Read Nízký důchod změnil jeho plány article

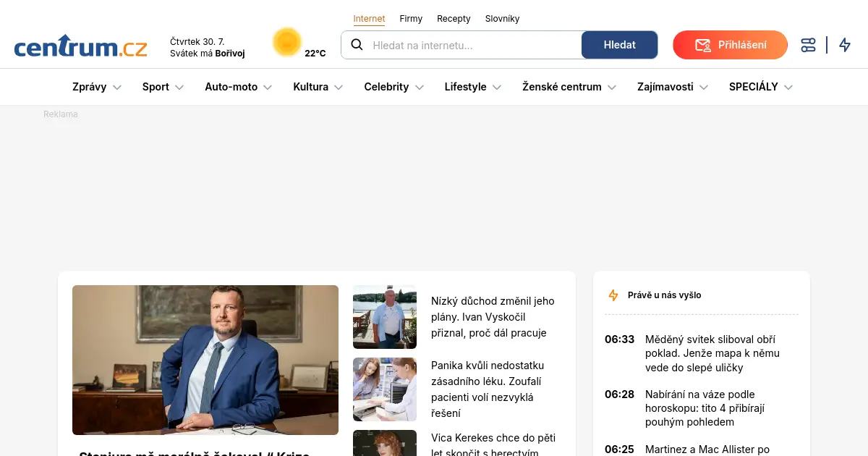click(493, 317)
